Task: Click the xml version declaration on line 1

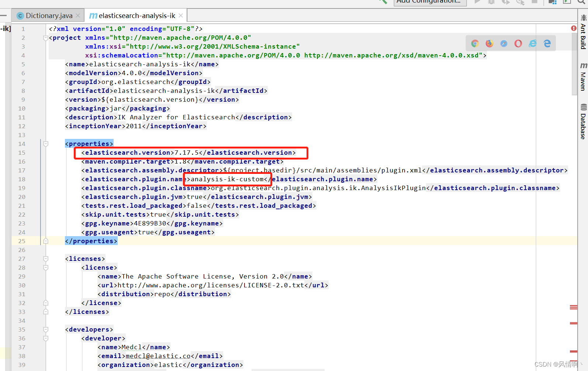Action: [x=125, y=29]
